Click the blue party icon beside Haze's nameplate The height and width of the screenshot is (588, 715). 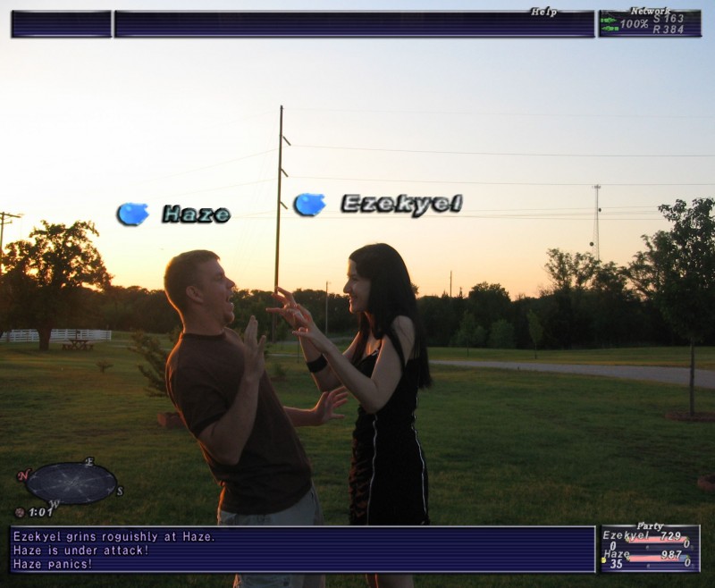pyautogui.click(x=132, y=214)
